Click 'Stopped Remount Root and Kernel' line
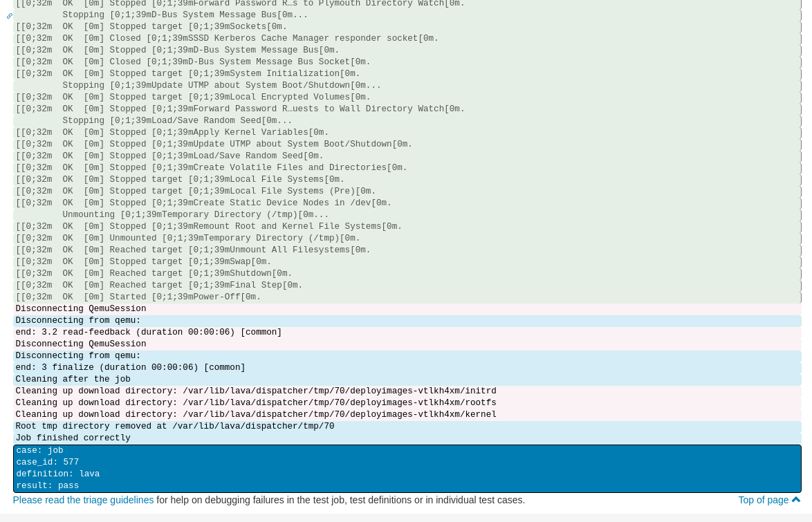Image resolution: width=812 pixels, height=522 pixels. pyautogui.click(x=407, y=226)
